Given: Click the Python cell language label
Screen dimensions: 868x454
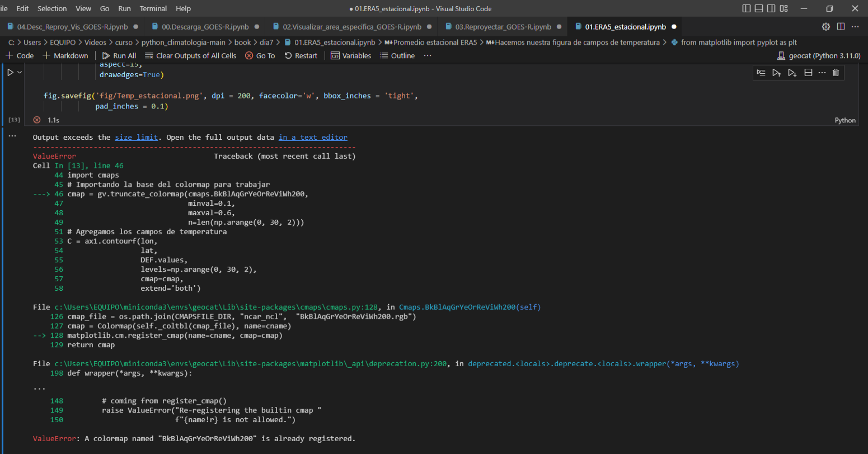Looking at the screenshot, I should (x=845, y=120).
